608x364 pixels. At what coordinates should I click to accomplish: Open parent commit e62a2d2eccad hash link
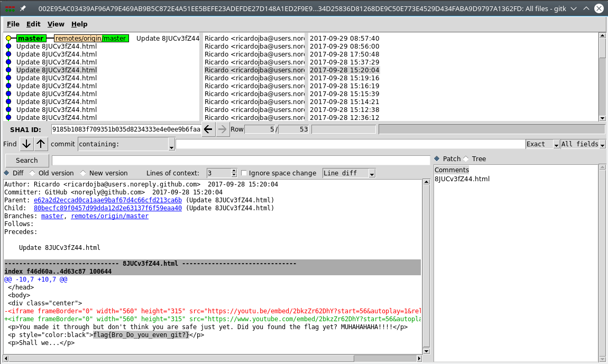[107, 200]
